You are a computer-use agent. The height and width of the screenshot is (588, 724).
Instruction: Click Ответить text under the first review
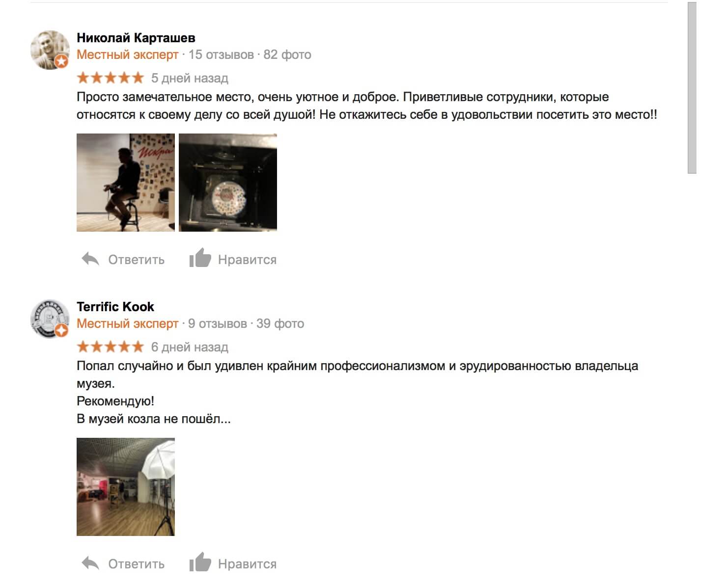tap(137, 260)
